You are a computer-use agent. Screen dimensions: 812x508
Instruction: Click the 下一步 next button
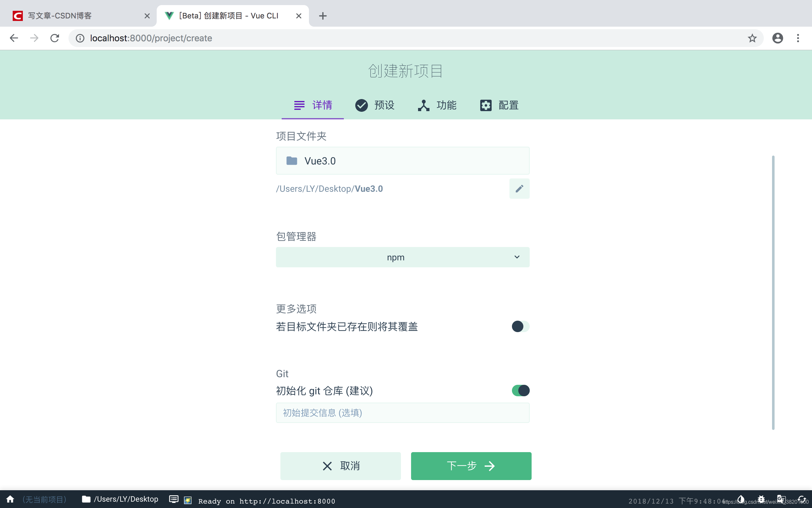tap(471, 466)
